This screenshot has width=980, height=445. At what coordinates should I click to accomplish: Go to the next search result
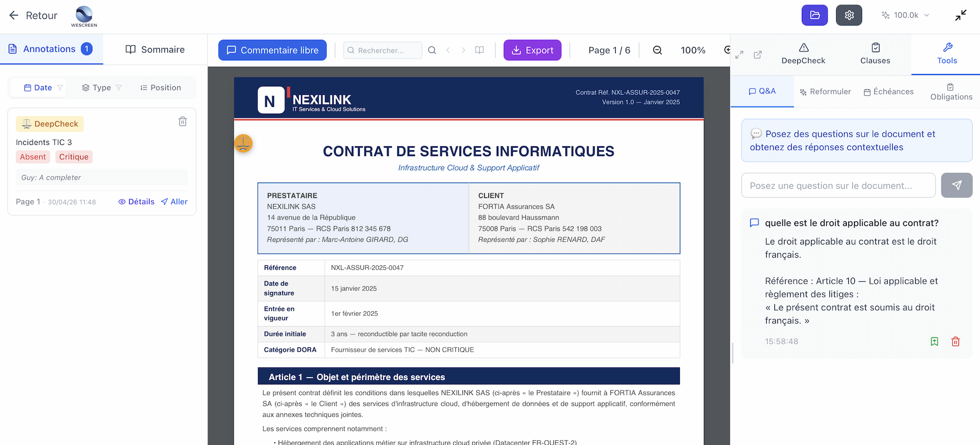click(x=463, y=50)
